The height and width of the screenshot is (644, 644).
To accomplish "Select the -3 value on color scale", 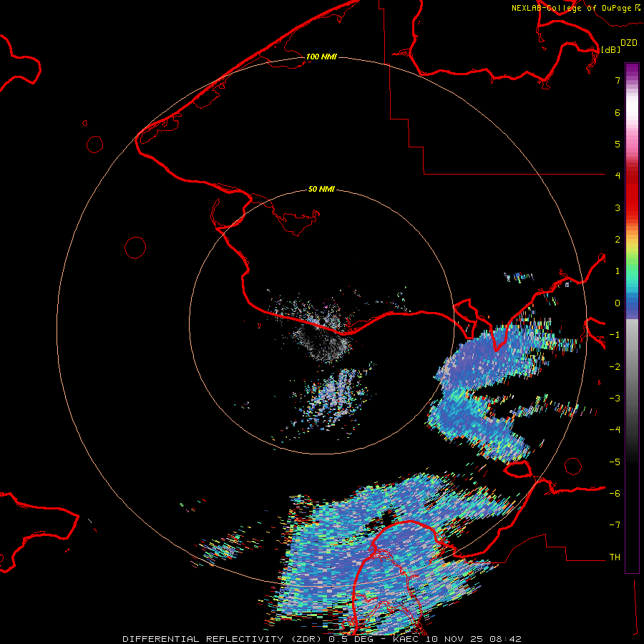I will [615, 399].
